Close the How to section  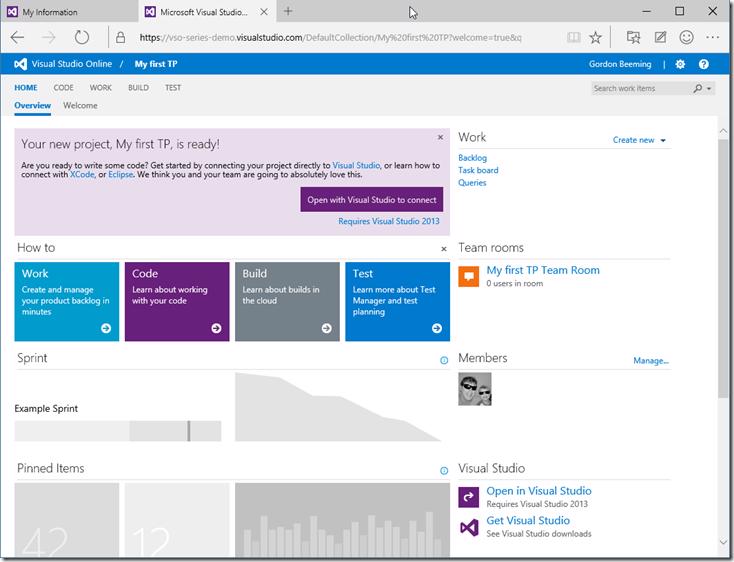click(444, 249)
